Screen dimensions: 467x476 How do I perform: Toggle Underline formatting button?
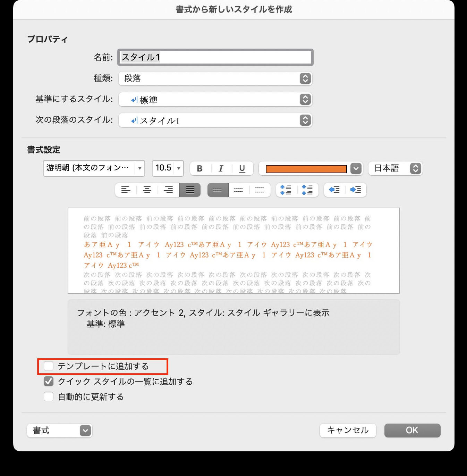click(x=242, y=168)
